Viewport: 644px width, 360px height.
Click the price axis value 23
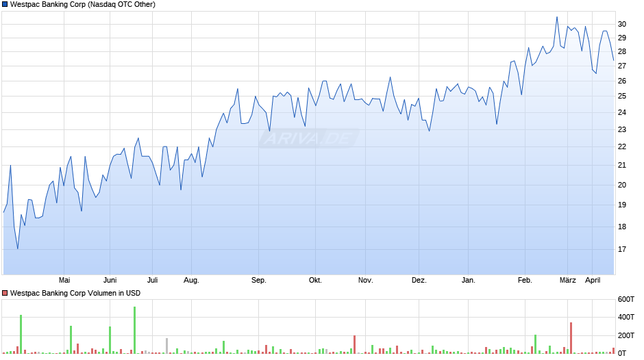click(x=622, y=129)
